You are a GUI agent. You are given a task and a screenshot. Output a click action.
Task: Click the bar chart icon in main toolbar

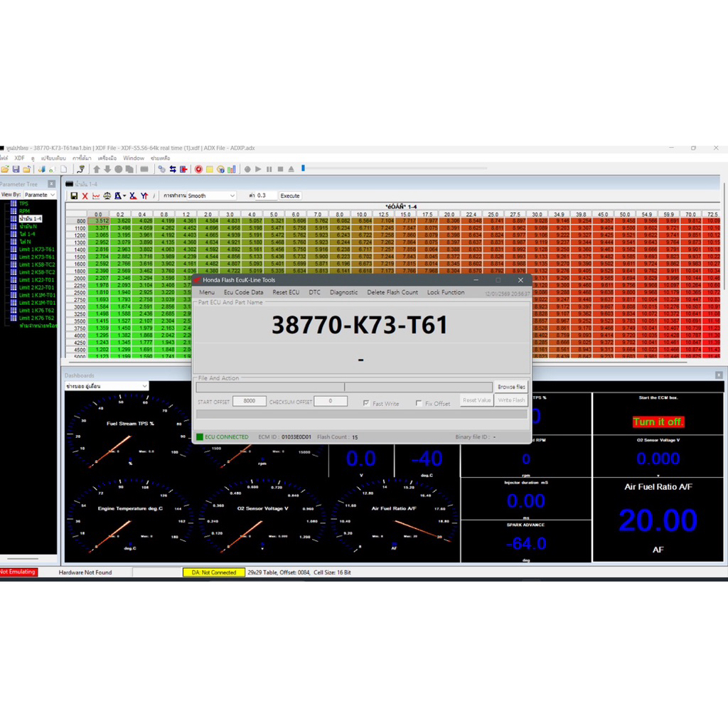(x=232, y=169)
